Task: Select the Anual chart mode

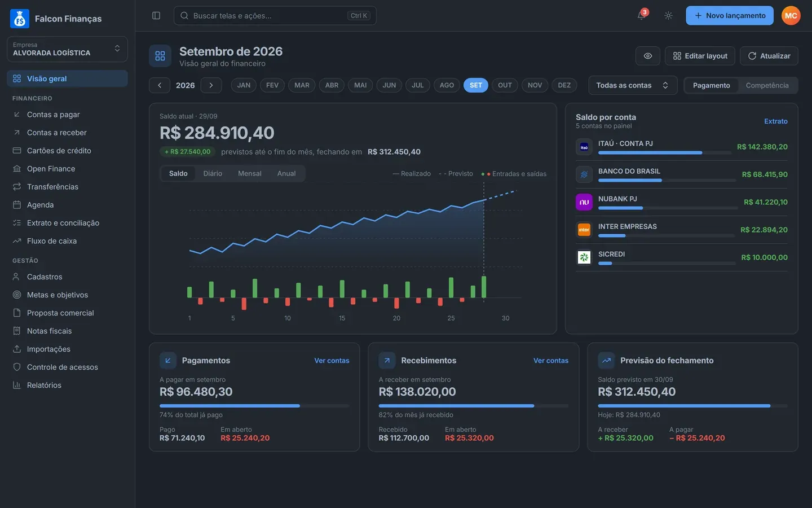Action: pos(286,173)
